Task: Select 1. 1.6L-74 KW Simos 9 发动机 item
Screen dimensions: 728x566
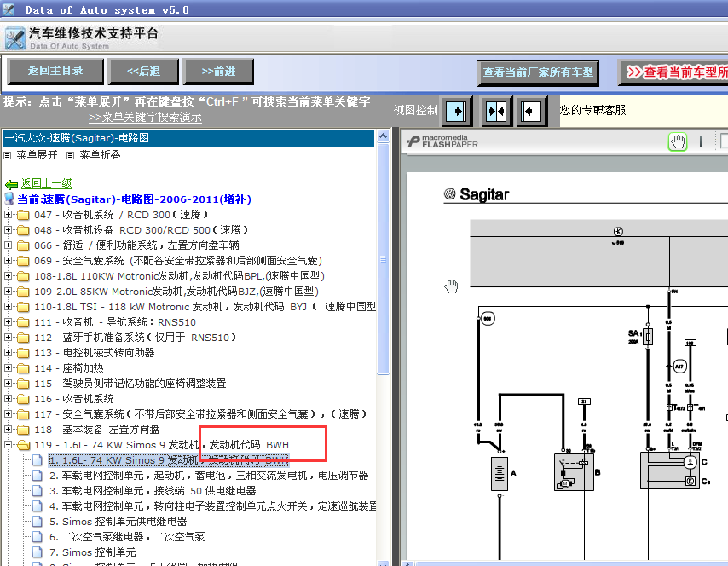Action: point(169,460)
